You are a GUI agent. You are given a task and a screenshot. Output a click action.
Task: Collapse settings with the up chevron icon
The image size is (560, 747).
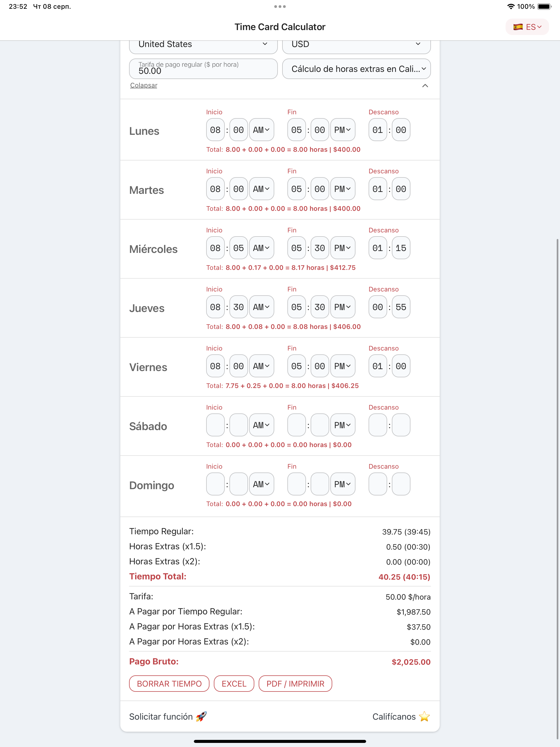(425, 86)
